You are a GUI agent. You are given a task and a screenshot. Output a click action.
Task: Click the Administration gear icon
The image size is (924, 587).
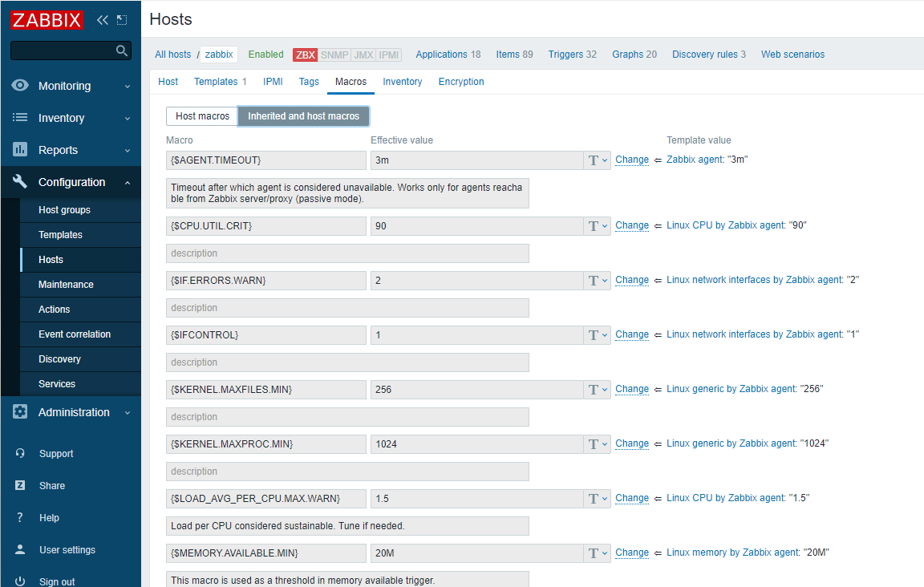tap(20, 411)
